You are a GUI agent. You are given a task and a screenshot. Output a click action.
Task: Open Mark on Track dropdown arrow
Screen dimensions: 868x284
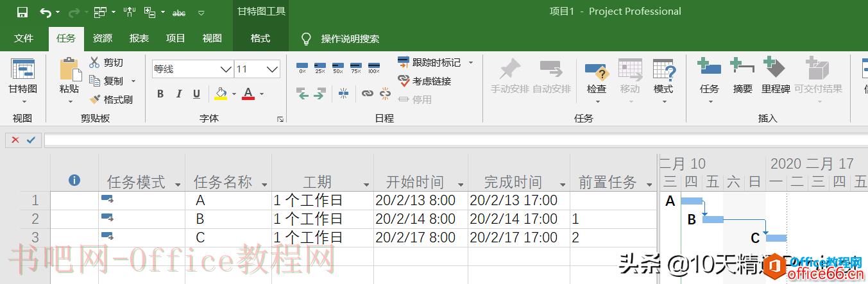[x=470, y=62]
